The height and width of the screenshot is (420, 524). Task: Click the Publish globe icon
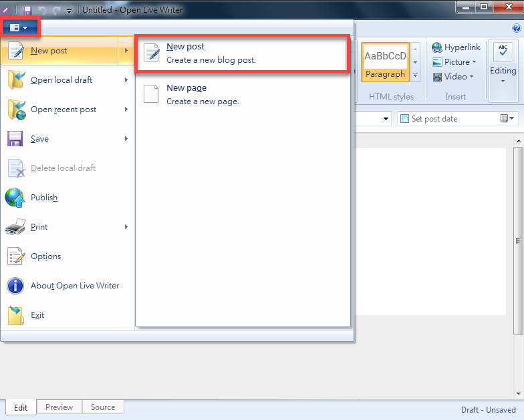15,198
